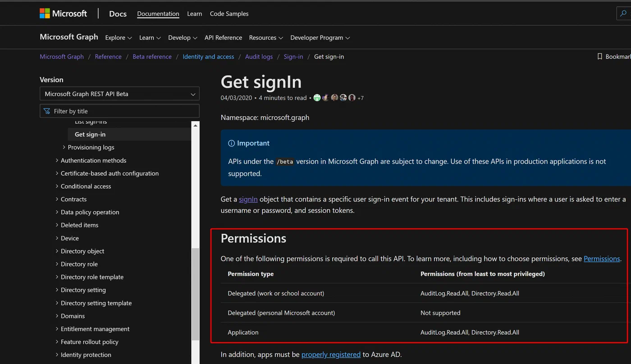Navigate to the Audit logs breadcrumb

pos(259,57)
